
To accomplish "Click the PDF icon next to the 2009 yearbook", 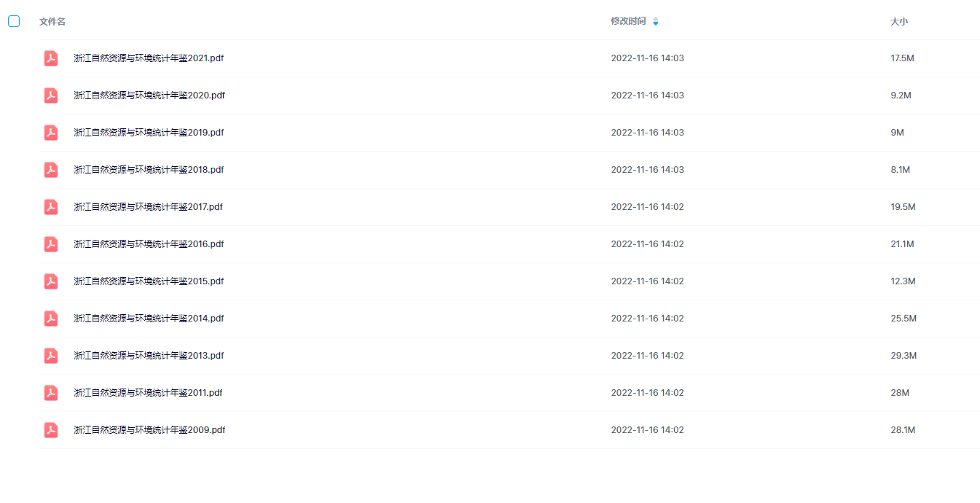I will click(51, 430).
